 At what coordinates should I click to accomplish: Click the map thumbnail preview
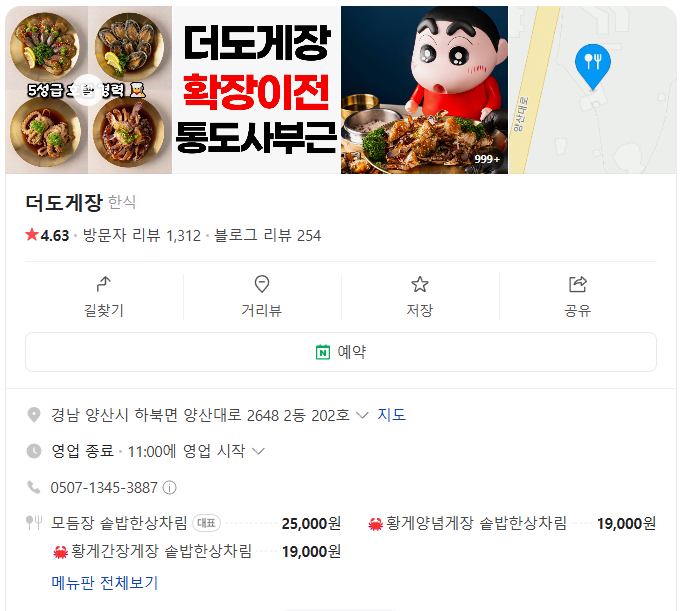[x=592, y=90]
